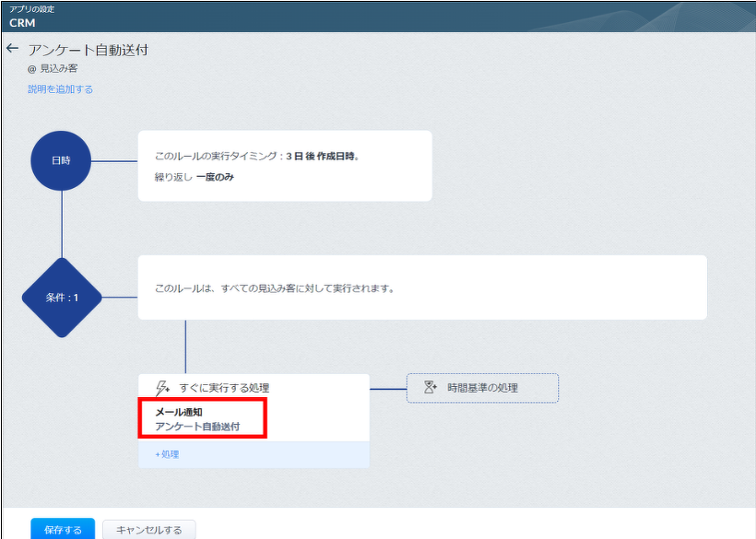Click the hourglass icon for time-based actions
Viewport: 756px width, 539px height.
pyautogui.click(x=430, y=388)
